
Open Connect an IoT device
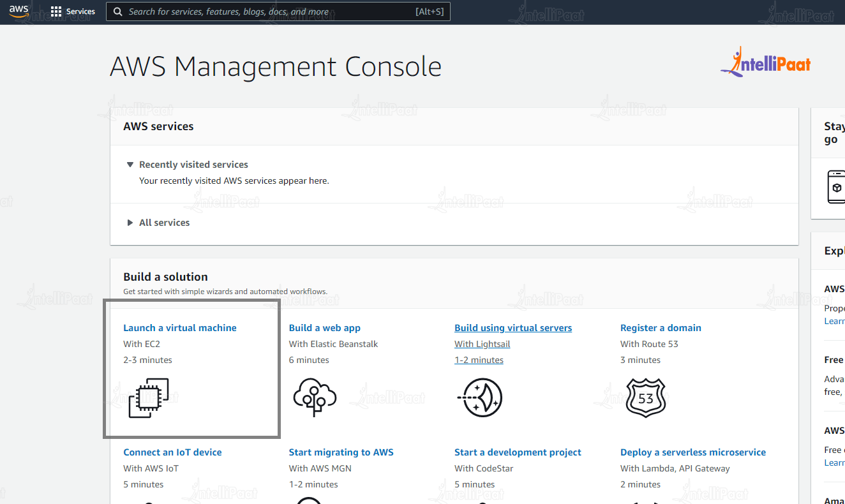(x=172, y=452)
